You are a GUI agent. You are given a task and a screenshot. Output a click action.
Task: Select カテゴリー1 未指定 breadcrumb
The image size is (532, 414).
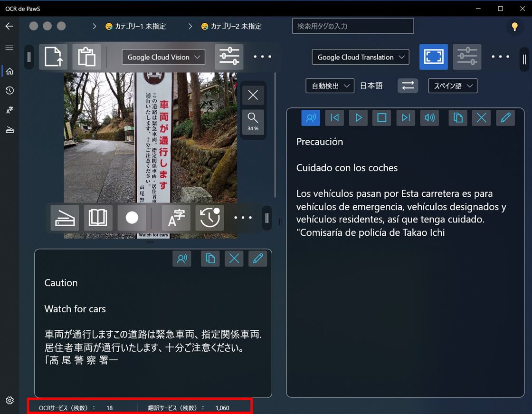(x=135, y=27)
